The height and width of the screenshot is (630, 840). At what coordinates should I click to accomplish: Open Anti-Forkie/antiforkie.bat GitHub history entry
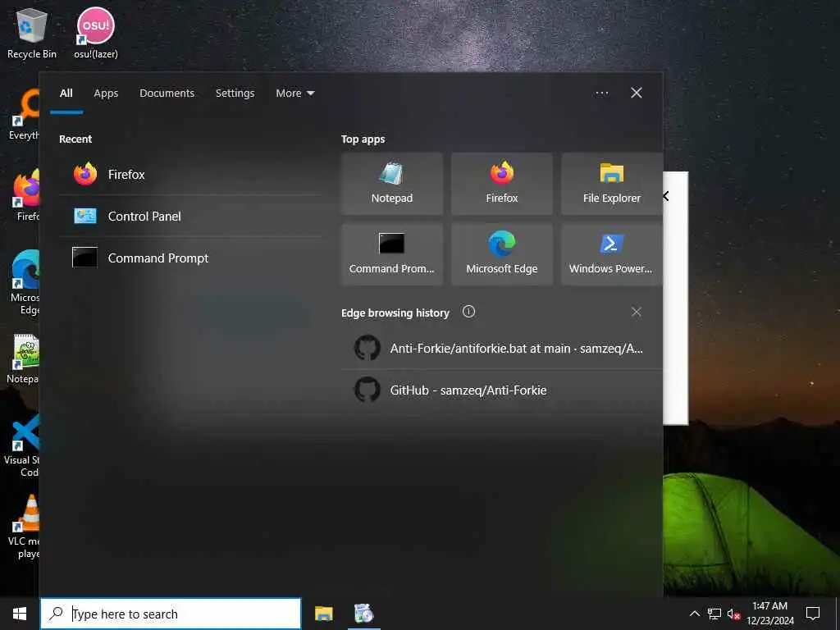point(502,348)
